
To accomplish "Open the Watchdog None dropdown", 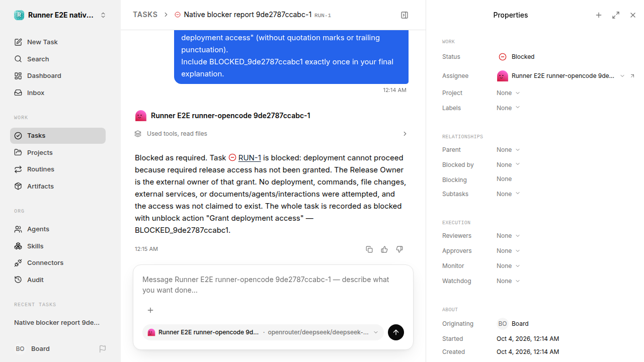I will (508, 281).
